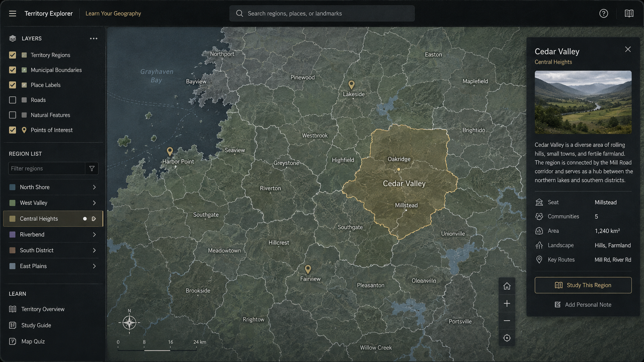Open the hamburger menu

[x=13, y=13]
